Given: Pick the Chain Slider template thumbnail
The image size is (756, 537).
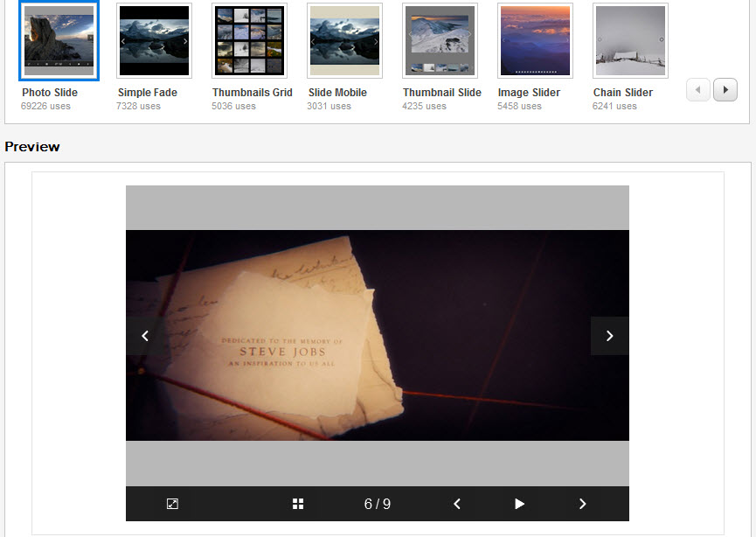Looking at the screenshot, I should click(x=630, y=40).
